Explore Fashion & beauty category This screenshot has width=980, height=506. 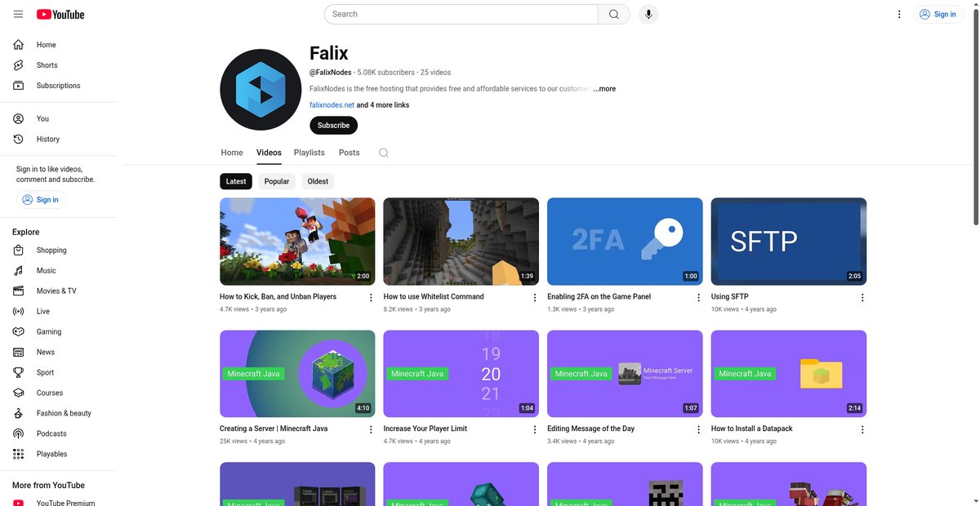coord(59,414)
